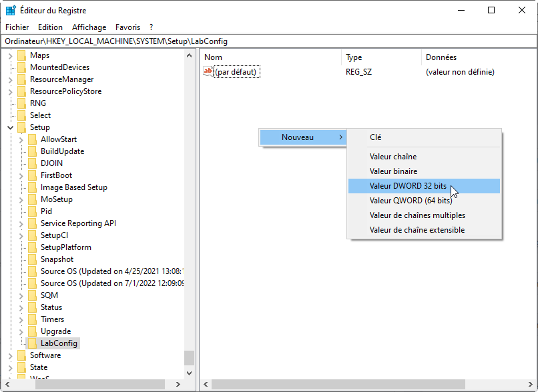Select Clé from the Nouveau submenu

tap(376, 137)
